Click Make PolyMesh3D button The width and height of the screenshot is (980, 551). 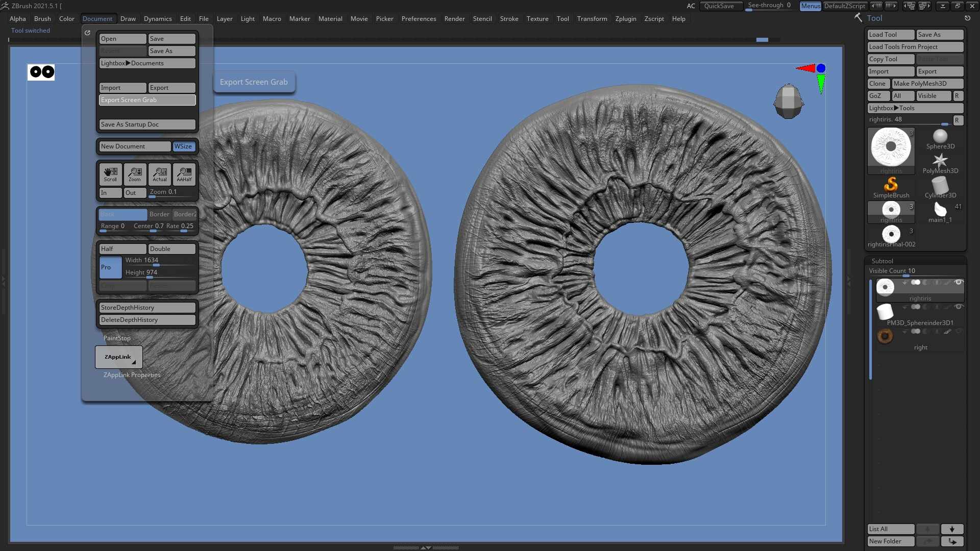pyautogui.click(x=927, y=84)
